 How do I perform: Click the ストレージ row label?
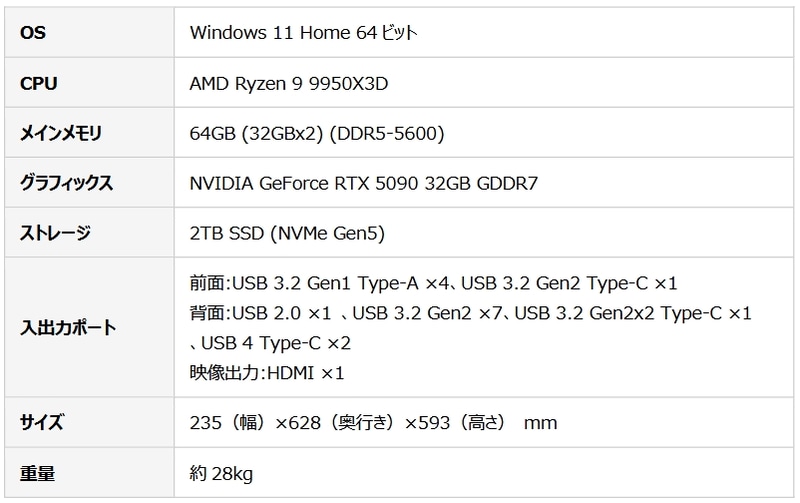pos(56,233)
